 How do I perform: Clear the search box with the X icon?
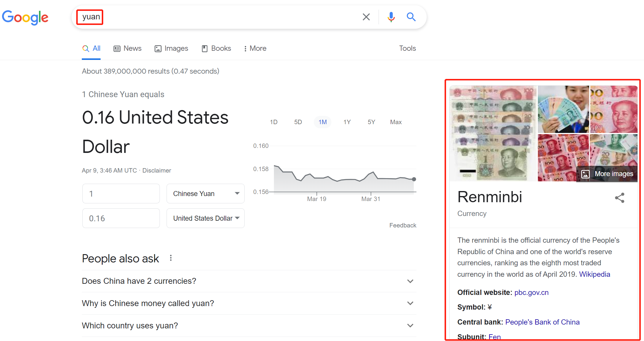tap(366, 17)
